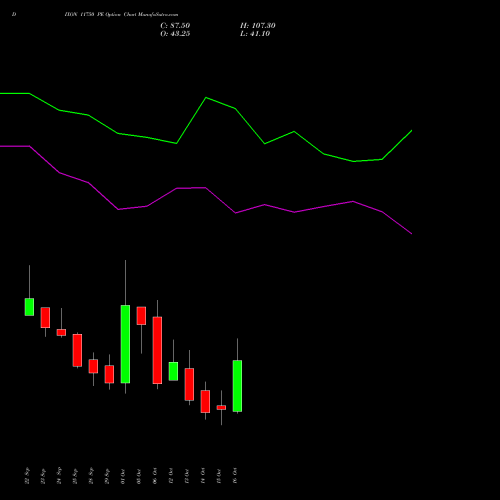Viewport: 500px width, 500px height.
Task: Click the last green candle at 16 Oct
Action: click(237, 386)
